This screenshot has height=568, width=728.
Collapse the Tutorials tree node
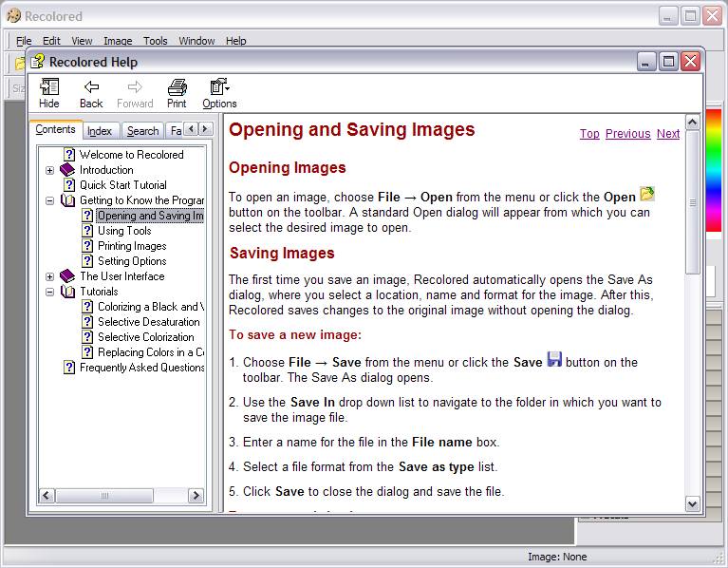(x=49, y=293)
